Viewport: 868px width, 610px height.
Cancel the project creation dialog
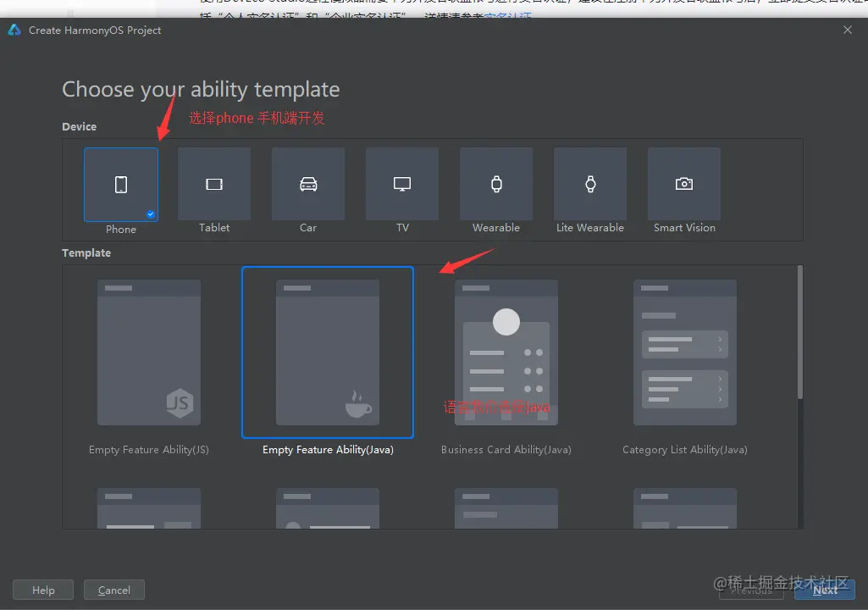[114, 590]
